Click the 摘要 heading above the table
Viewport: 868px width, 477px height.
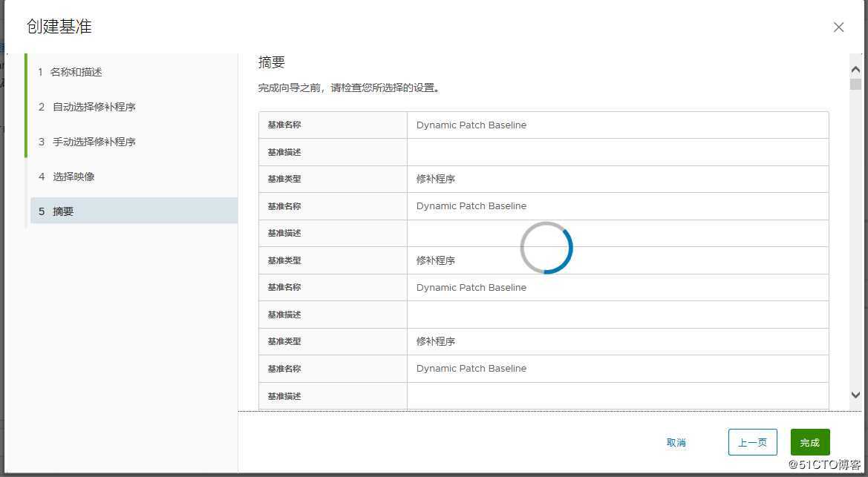coord(272,62)
